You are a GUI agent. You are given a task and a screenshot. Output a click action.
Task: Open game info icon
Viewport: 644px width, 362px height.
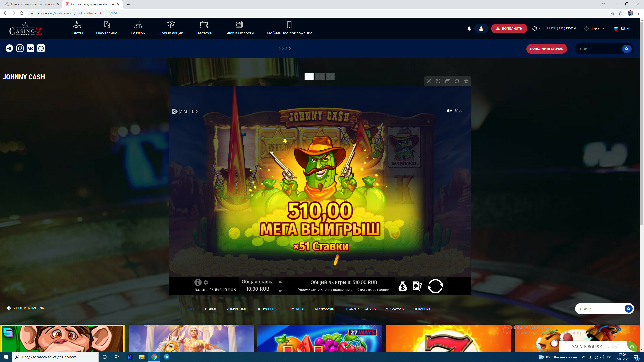click(x=198, y=282)
